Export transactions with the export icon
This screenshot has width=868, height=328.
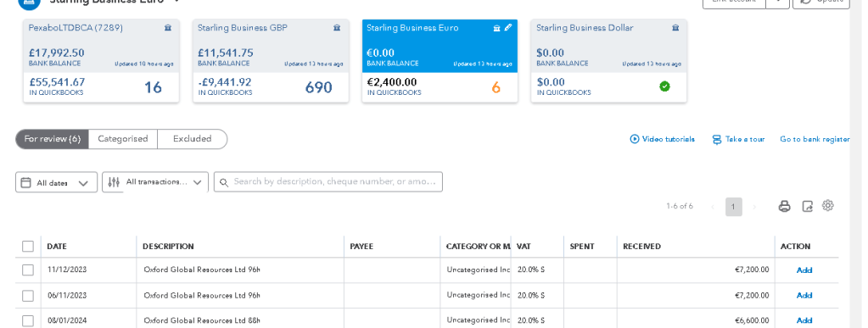(x=808, y=206)
